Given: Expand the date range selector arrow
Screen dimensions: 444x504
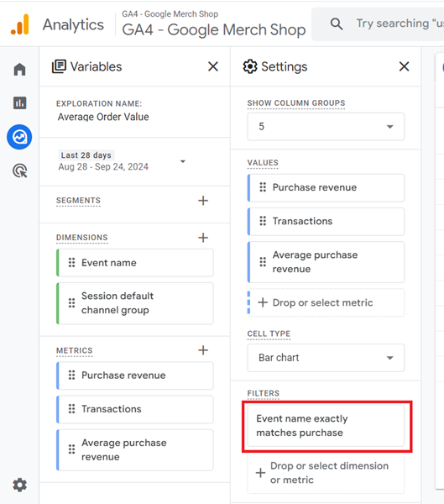Looking at the screenshot, I should (x=183, y=161).
